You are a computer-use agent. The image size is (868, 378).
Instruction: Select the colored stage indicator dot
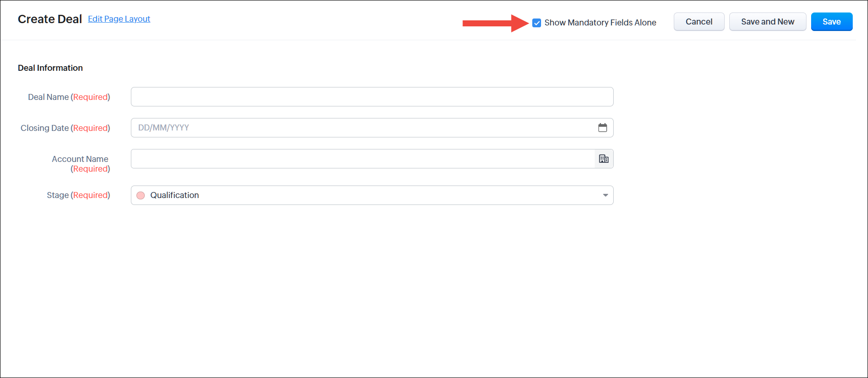pos(141,195)
